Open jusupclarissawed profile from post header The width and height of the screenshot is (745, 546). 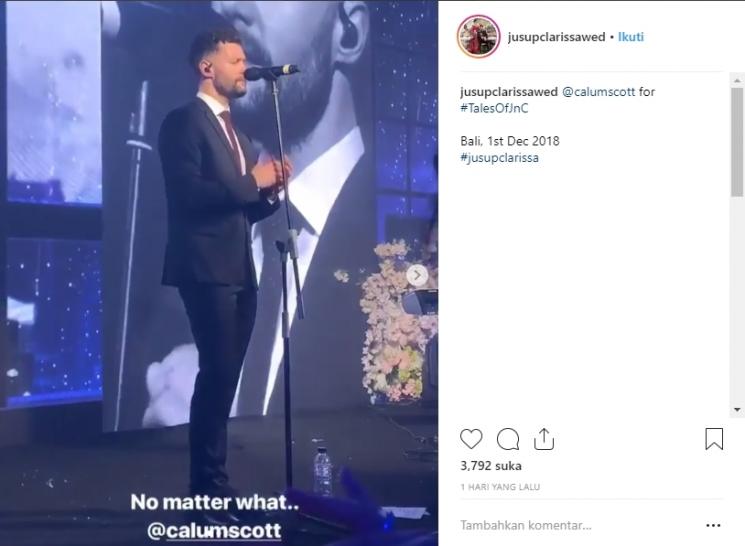coord(554,37)
